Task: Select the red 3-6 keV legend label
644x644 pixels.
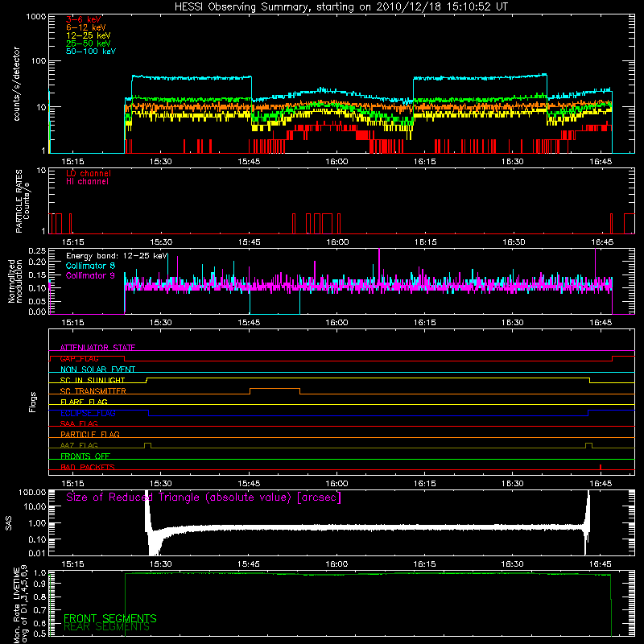Action: pyautogui.click(x=84, y=19)
